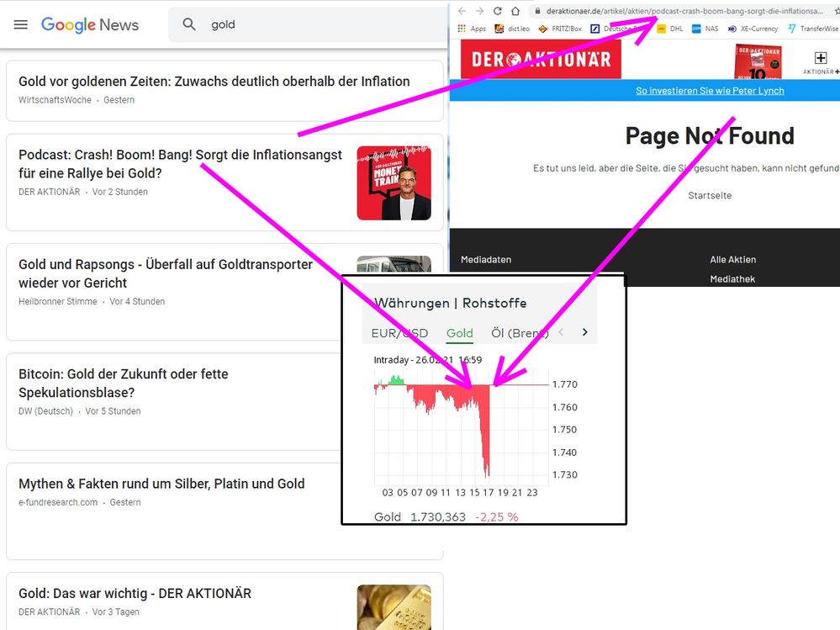Click the Money Train podcast thumbnail
Screen dimensions: 840x630
click(x=394, y=183)
